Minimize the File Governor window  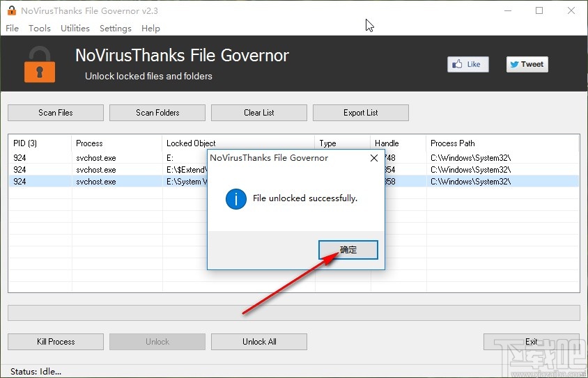(x=508, y=10)
